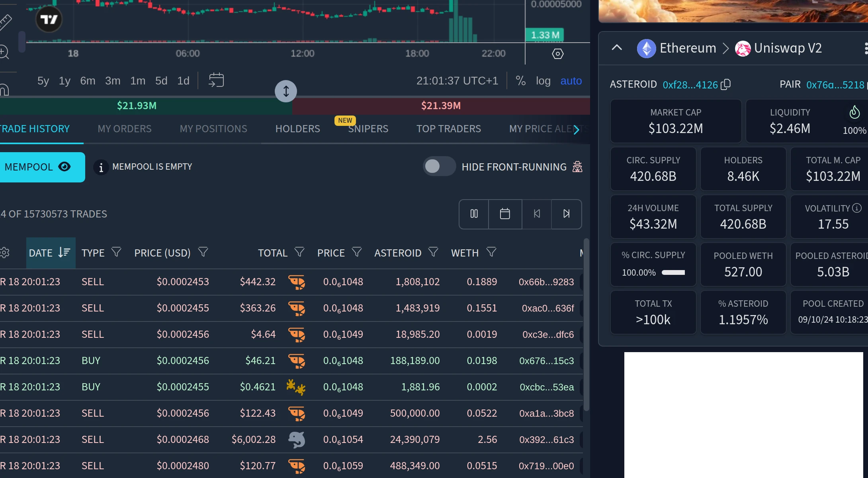
Task: Open the three-dot pool options menu
Action: (866, 48)
